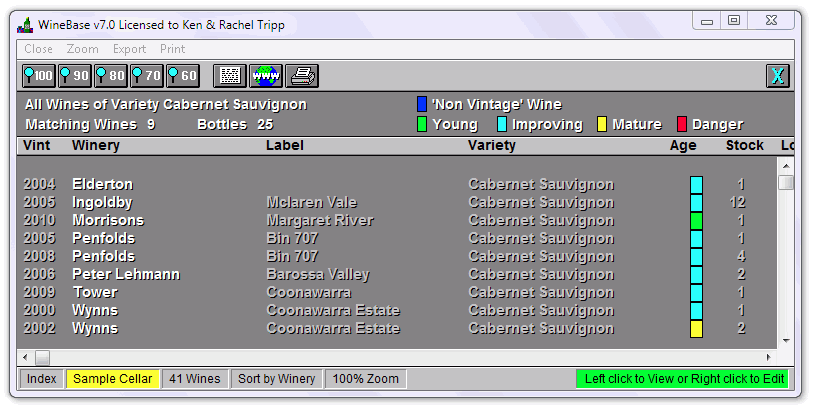Click the Mclaren Vale label
The image size is (816, 409).
[x=311, y=202]
